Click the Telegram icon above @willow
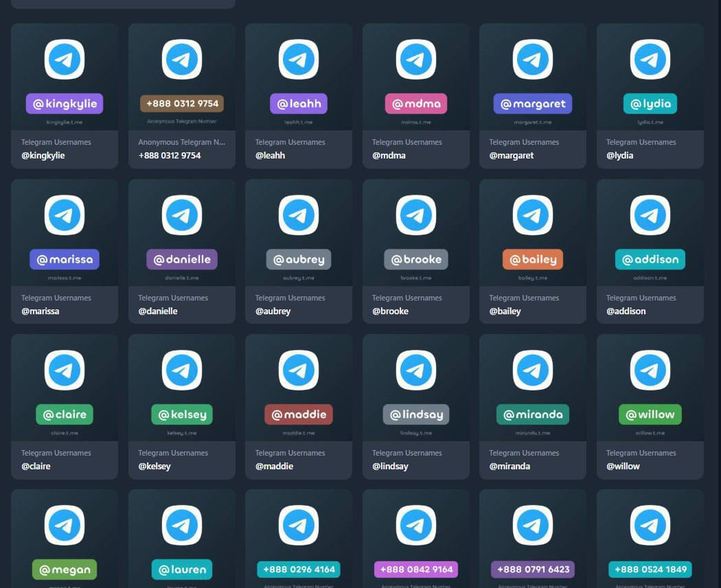The width and height of the screenshot is (721, 588). point(650,370)
